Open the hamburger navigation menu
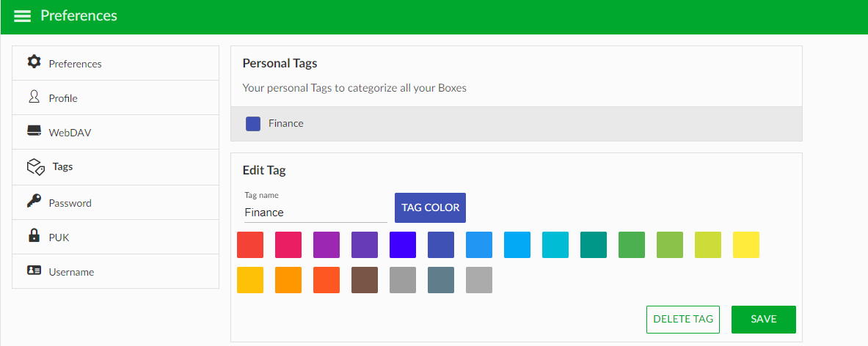The height and width of the screenshot is (346, 868). (x=22, y=16)
